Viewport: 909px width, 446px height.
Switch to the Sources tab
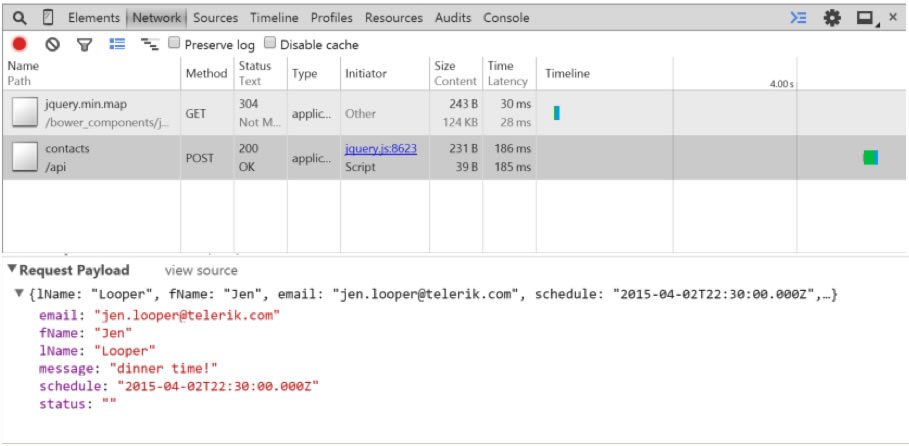216,18
